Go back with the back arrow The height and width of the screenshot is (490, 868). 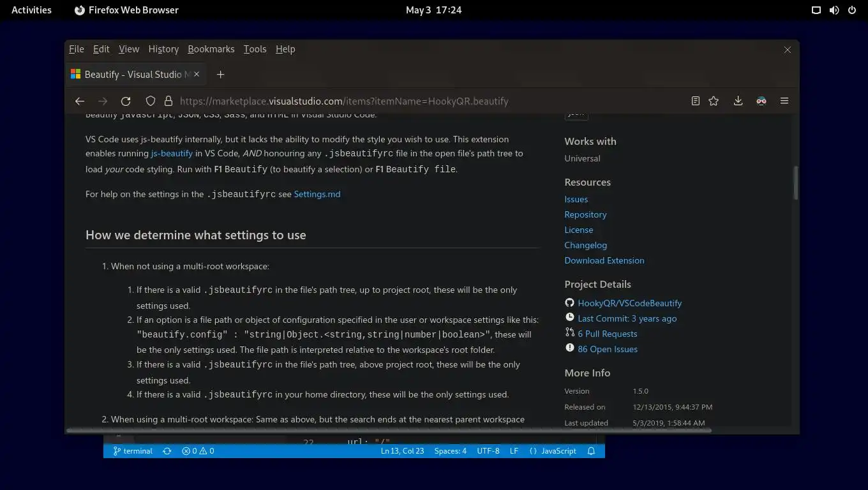click(80, 101)
